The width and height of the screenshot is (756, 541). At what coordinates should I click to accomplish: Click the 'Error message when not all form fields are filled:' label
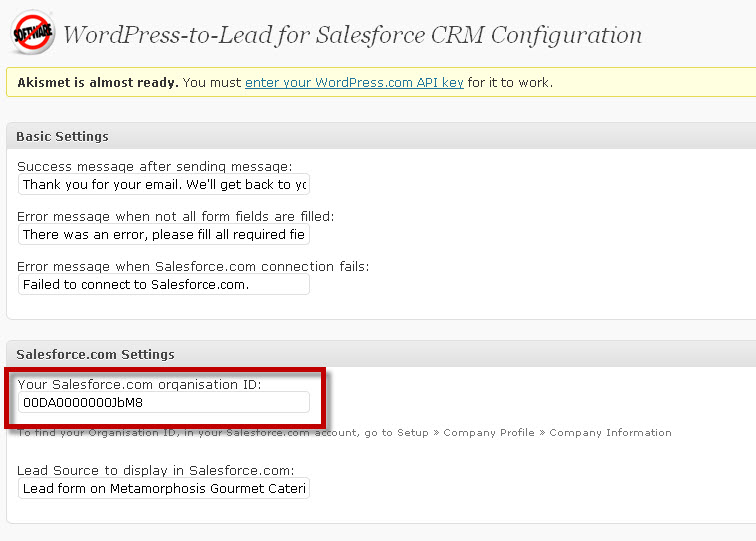point(176,216)
